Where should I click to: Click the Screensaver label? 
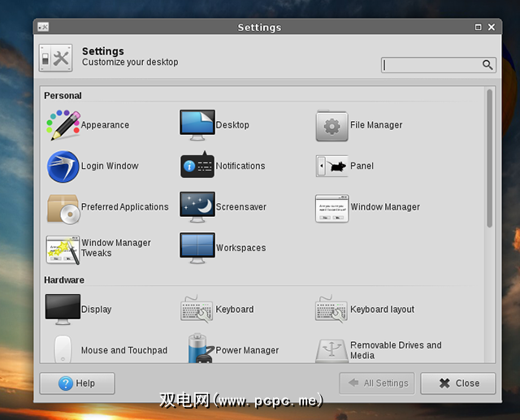pyautogui.click(x=241, y=207)
